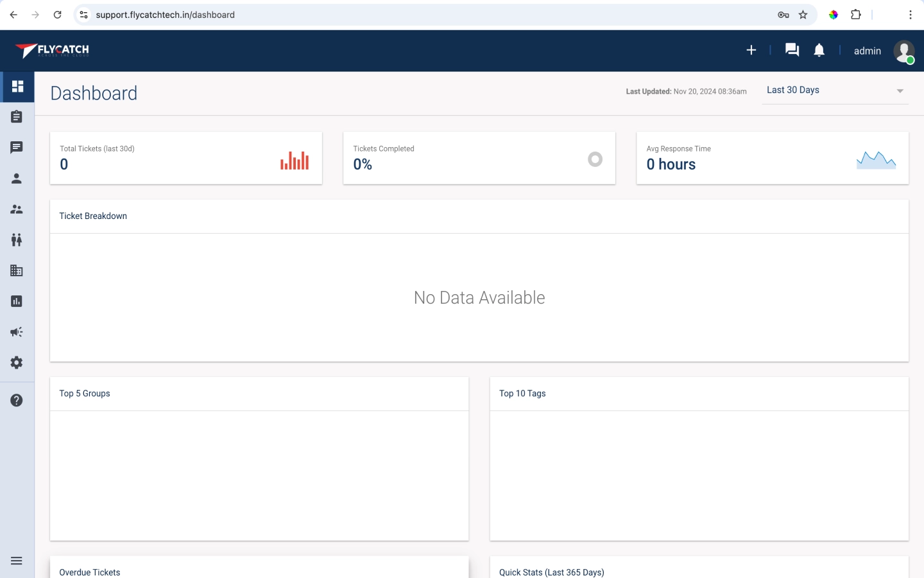Click the Tickets Completed ring icon
924x578 pixels.
(595, 159)
